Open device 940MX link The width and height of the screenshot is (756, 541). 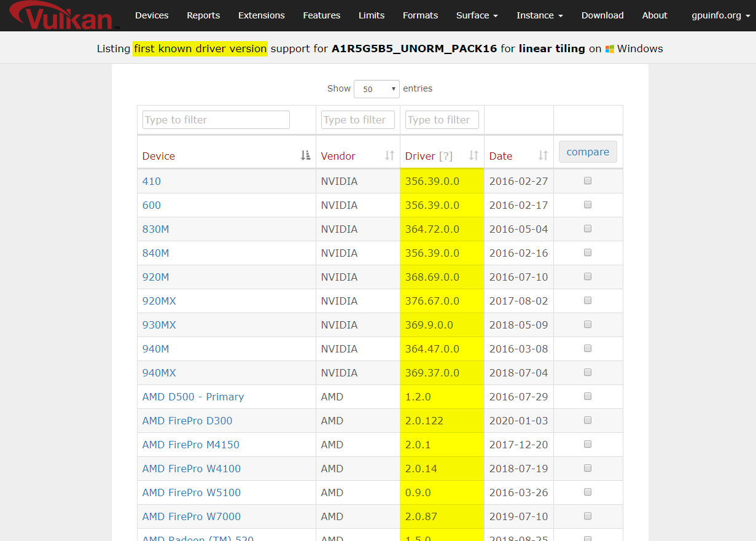coord(159,373)
